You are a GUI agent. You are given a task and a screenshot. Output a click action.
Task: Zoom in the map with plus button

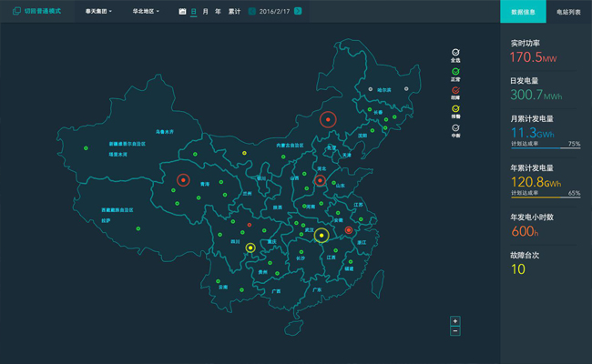[455, 321]
